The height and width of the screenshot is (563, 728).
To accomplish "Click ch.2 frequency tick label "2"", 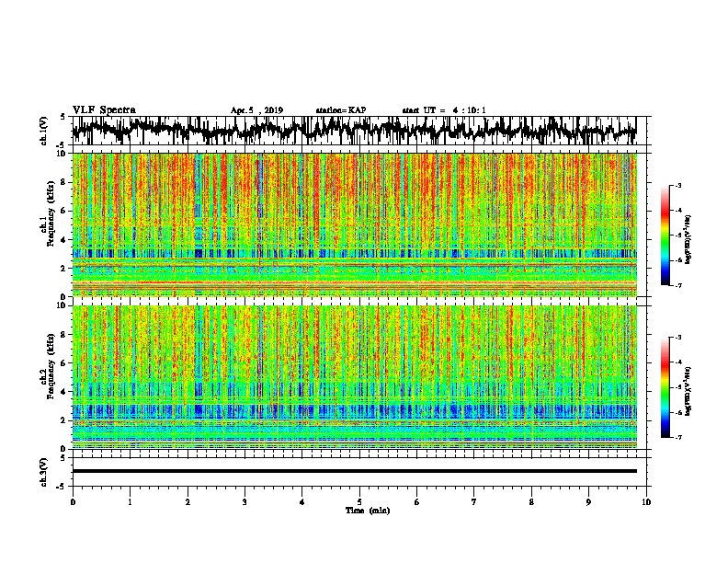I will click(x=64, y=420).
